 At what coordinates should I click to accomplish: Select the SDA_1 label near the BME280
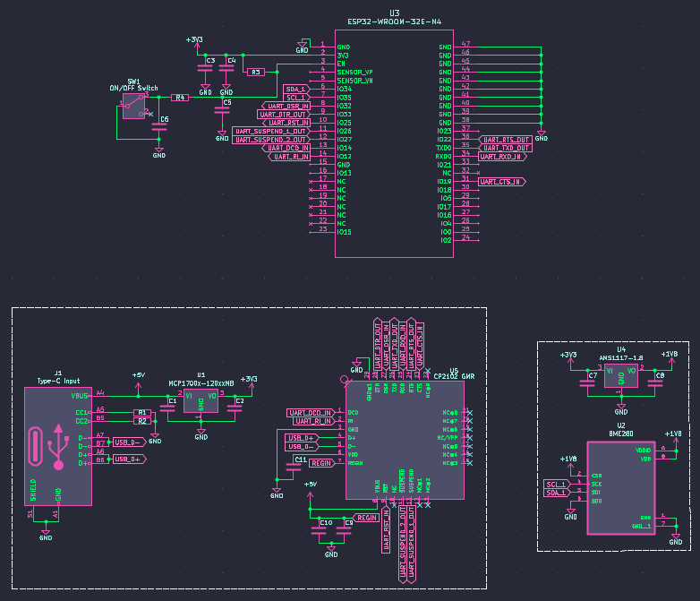click(555, 493)
